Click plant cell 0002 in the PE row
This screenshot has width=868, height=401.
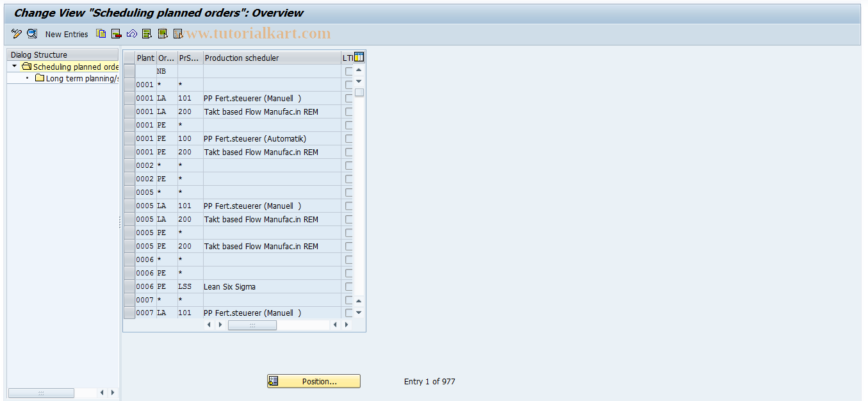click(145, 179)
